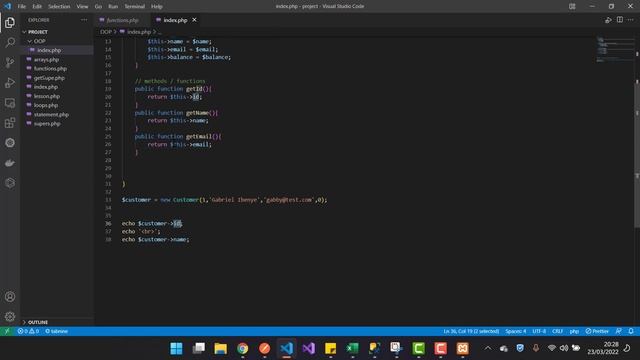Open loops.php file

(x=46, y=105)
